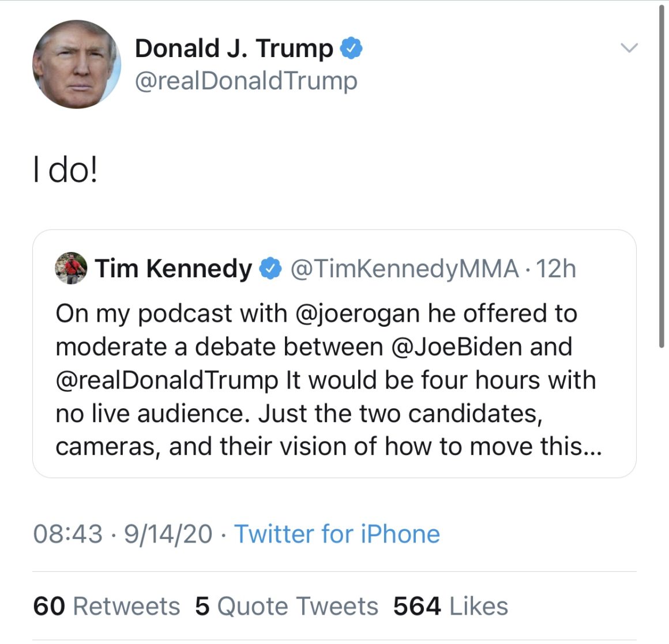The height and width of the screenshot is (644, 669).
Task: Open the tweet author's large profile picture
Action: (x=77, y=64)
